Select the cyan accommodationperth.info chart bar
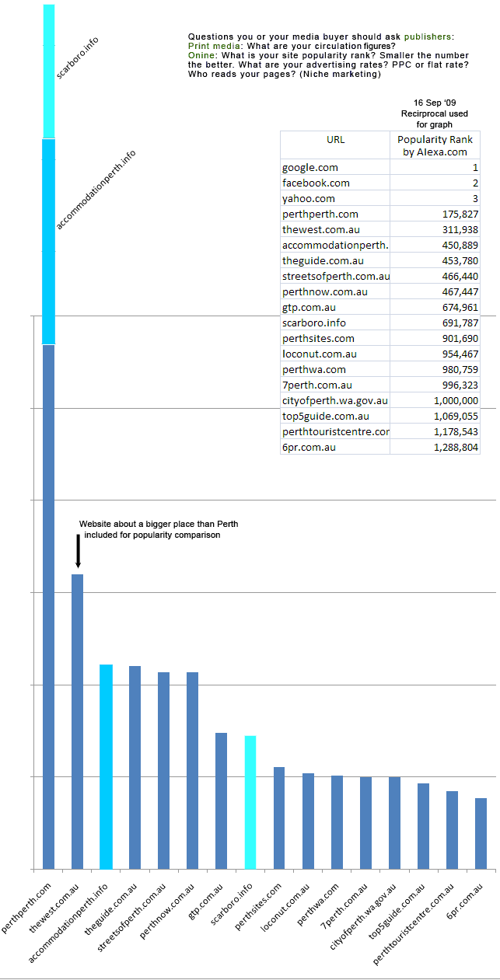This screenshot has width=500, height=980. coord(107,766)
